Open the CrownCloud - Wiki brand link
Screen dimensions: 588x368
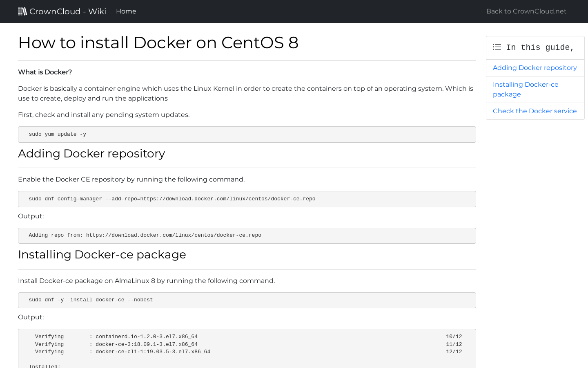62,11
